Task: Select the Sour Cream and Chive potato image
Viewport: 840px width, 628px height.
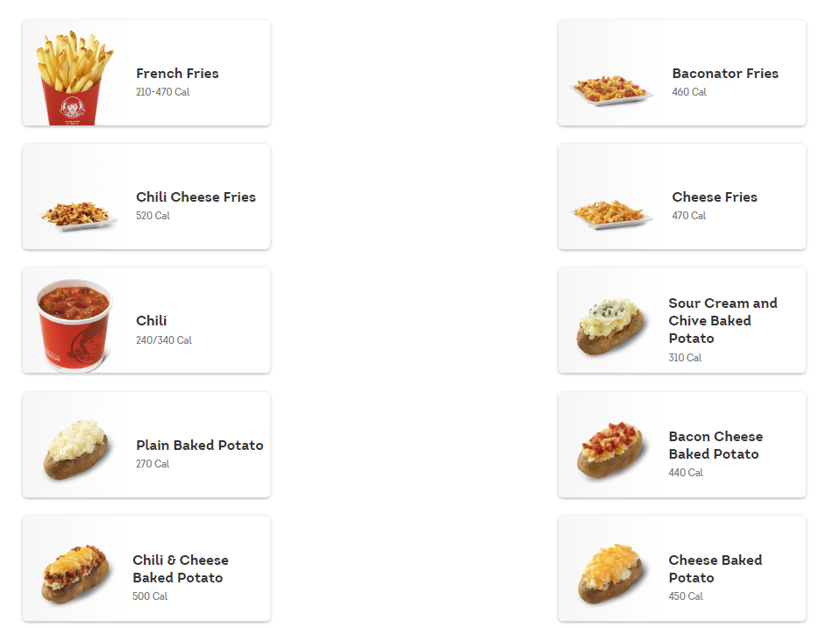Action: [611, 325]
